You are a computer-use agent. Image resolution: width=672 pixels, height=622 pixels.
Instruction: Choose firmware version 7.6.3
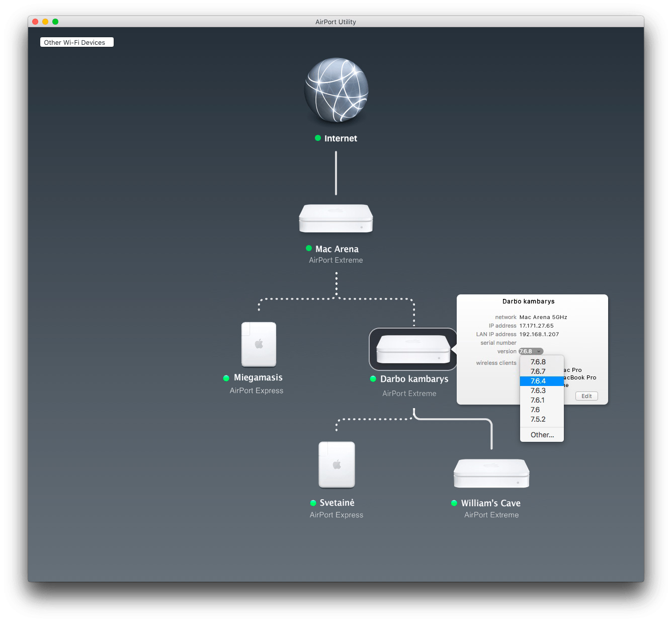pos(542,391)
